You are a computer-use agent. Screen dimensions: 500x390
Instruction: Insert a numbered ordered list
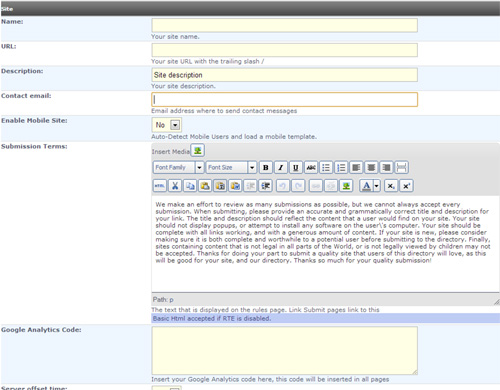tap(341, 167)
